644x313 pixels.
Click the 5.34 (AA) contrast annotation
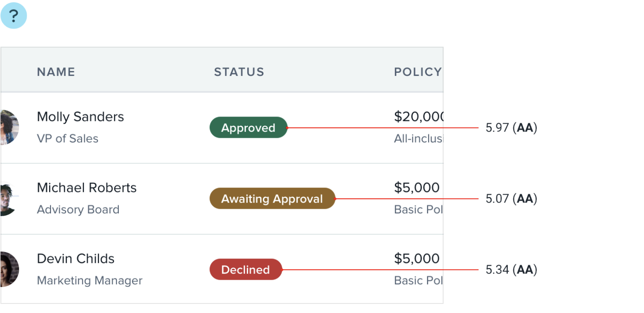(511, 270)
